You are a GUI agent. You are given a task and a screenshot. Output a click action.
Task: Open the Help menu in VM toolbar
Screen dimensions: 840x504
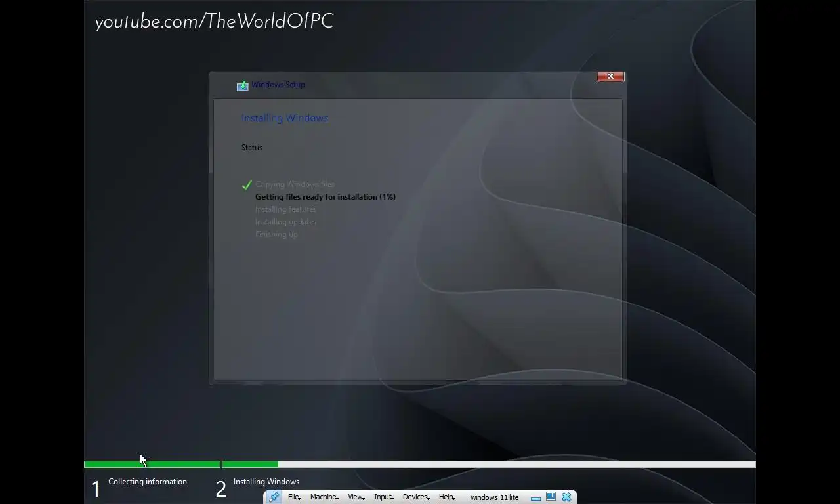[447, 497]
